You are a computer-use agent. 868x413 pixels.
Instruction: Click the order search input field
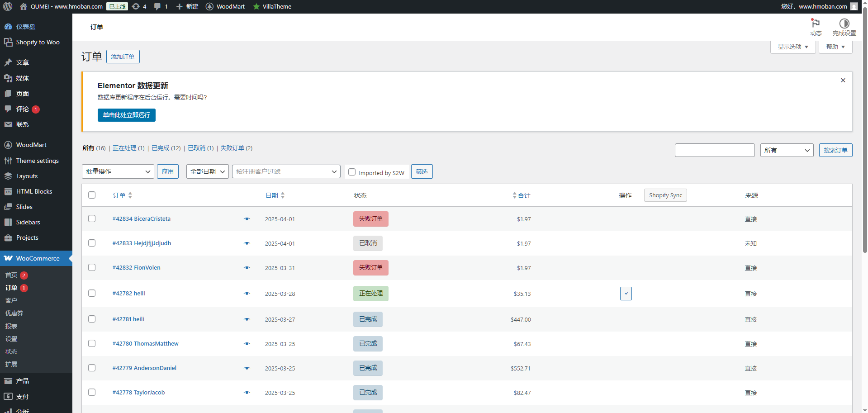click(x=715, y=150)
